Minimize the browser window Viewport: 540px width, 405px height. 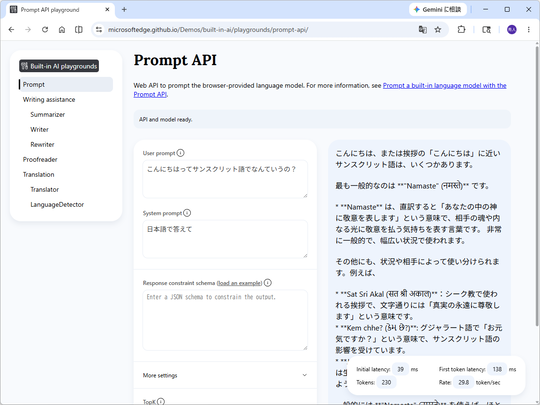tap(486, 10)
